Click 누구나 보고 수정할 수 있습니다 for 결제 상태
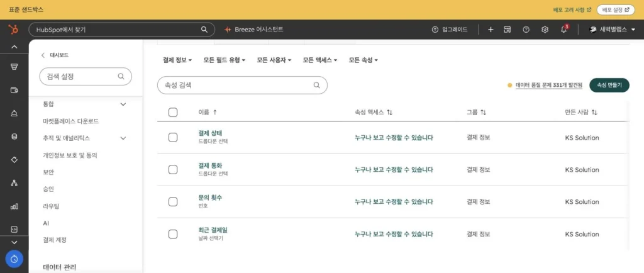Screen dimensions: 644x273 (x=394, y=138)
